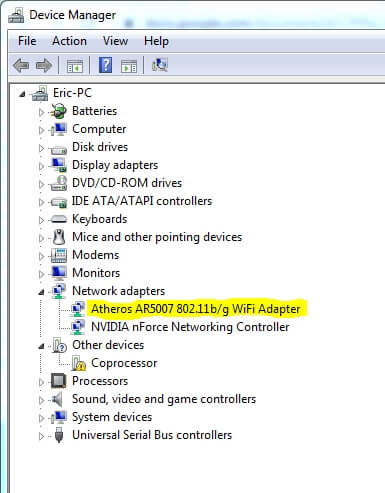Expand the Keyboards node arrow
Image resolution: width=385 pixels, height=493 pixels.
[41, 220]
